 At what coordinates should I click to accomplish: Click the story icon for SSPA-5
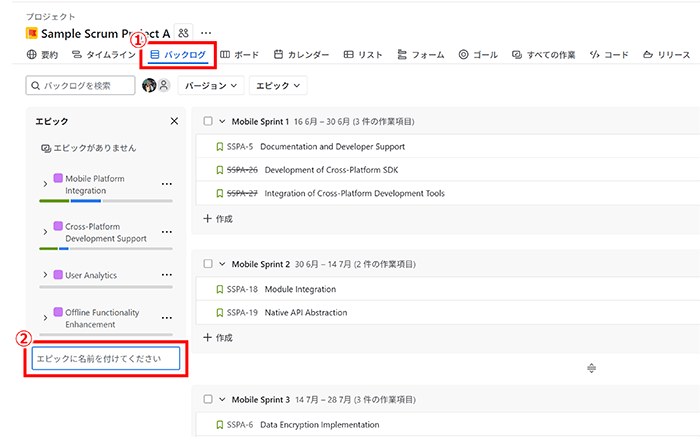point(220,147)
